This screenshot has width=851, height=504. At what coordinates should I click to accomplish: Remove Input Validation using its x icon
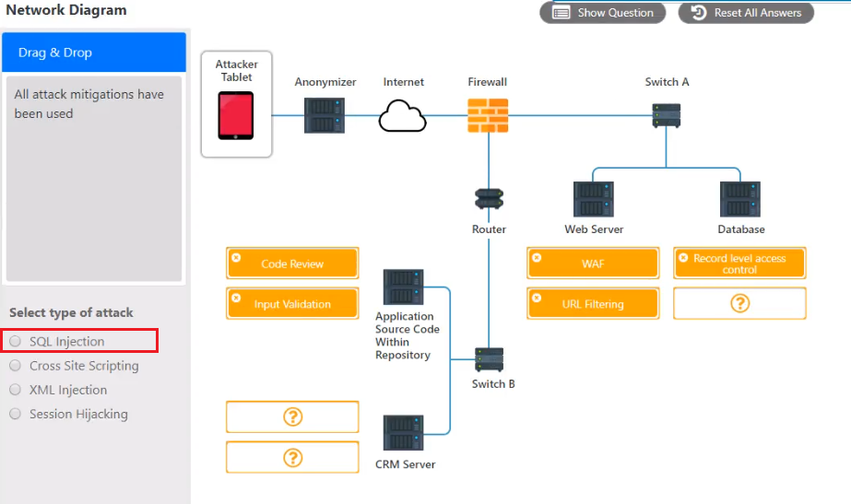click(236, 298)
